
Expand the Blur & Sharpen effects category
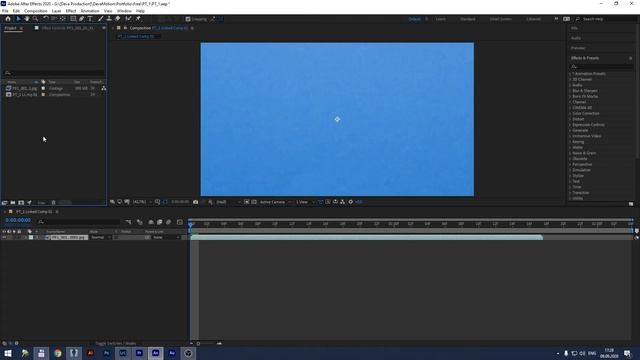tap(570, 91)
